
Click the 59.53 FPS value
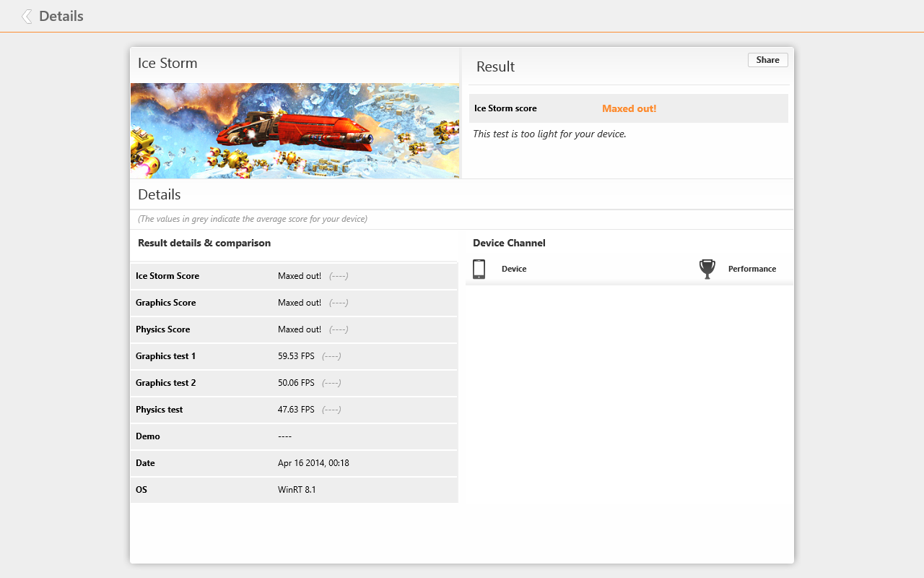coord(296,356)
